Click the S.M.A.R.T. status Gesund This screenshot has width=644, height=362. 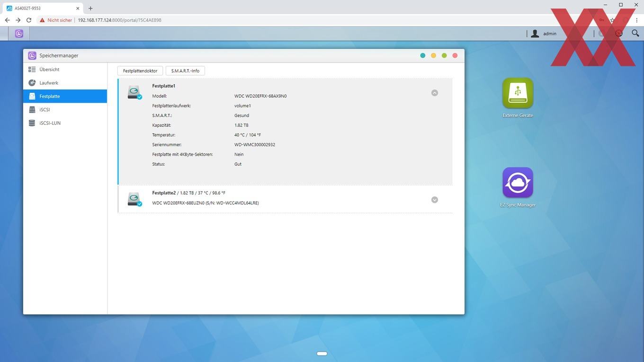pos(241,115)
